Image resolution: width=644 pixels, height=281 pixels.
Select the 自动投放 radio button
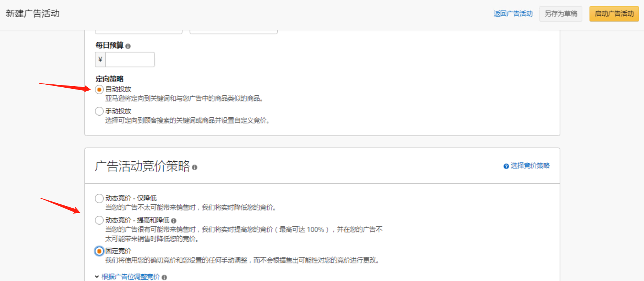99,90
